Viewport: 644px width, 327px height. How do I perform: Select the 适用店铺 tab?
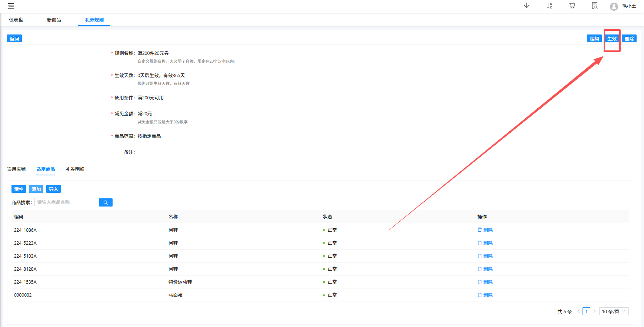pos(16,169)
